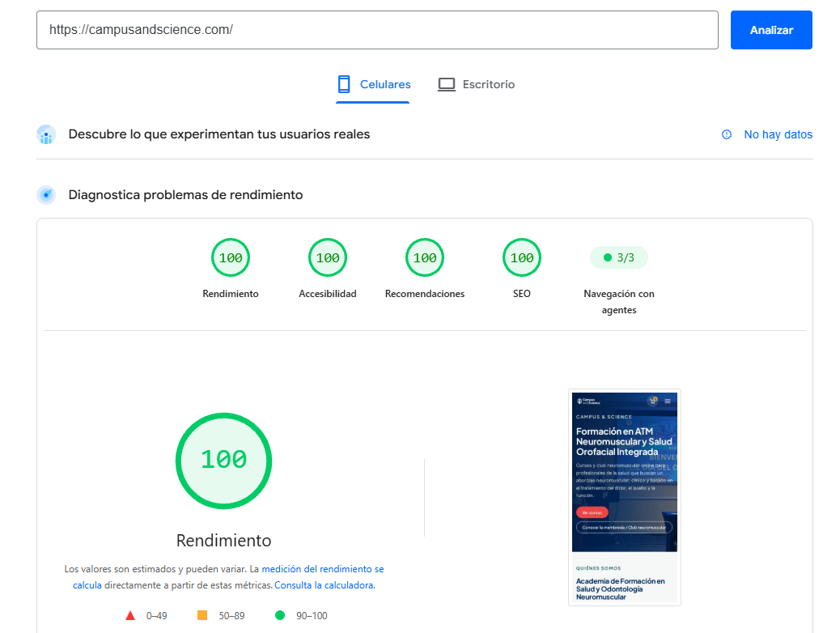
Task: Click the orange square 50–89 legend icon
Action: [x=202, y=615]
